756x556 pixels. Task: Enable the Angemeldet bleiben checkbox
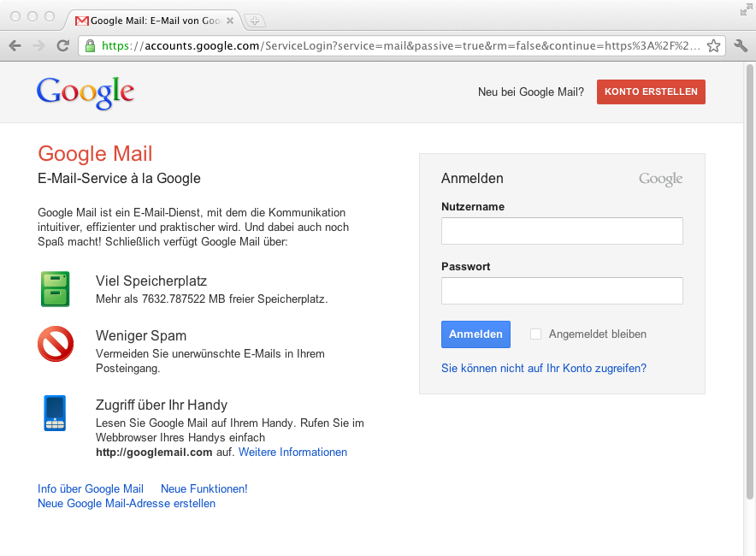[x=536, y=334]
